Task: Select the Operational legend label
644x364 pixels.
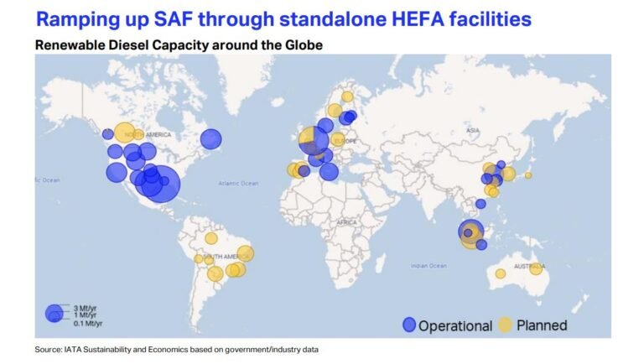Action: coord(455,325)
